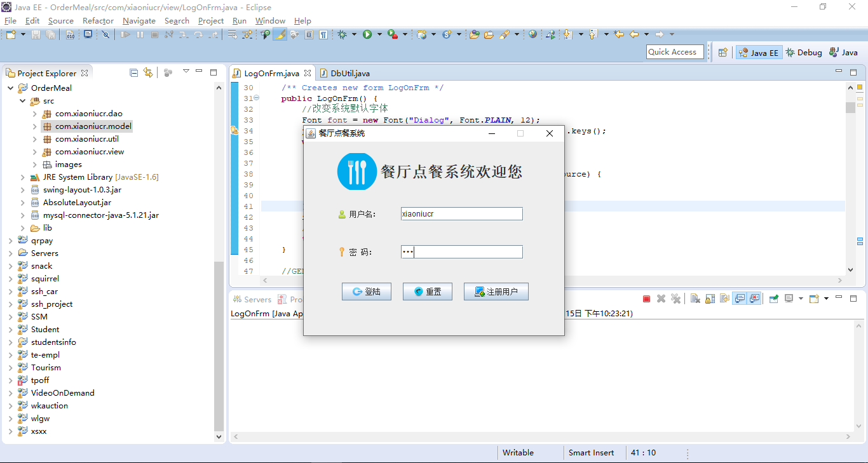Click the console Terminate red square
868x463 pixels.
(x=646, y=299)
